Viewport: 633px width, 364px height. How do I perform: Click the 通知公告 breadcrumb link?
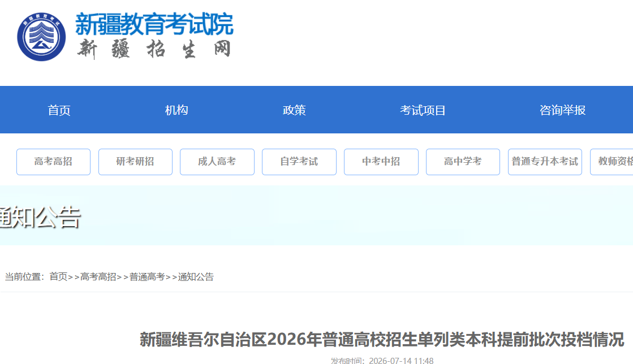[196, 277]
